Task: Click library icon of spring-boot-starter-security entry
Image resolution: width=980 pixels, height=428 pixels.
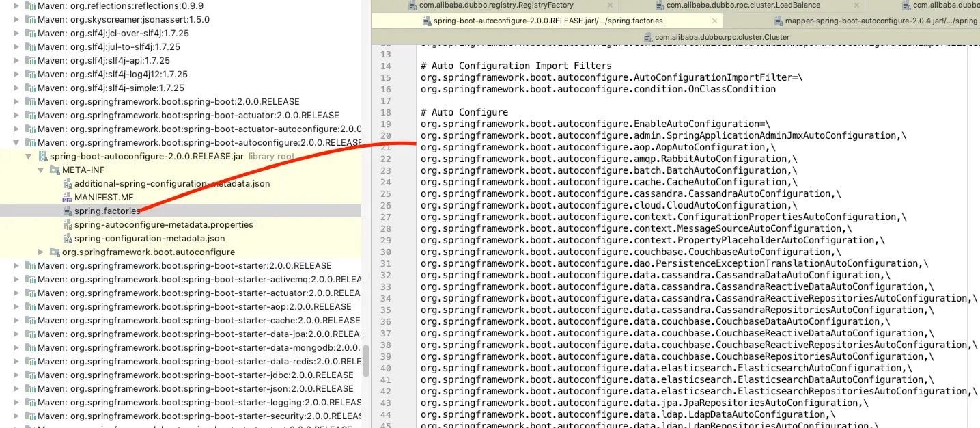Action: pos(30,416)
